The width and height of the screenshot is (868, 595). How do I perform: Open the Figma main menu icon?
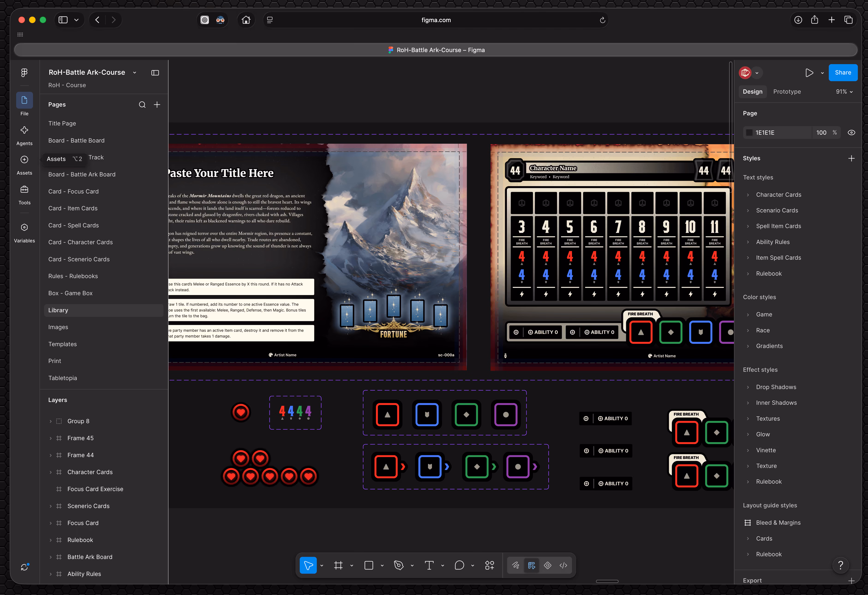click(24, 72)
